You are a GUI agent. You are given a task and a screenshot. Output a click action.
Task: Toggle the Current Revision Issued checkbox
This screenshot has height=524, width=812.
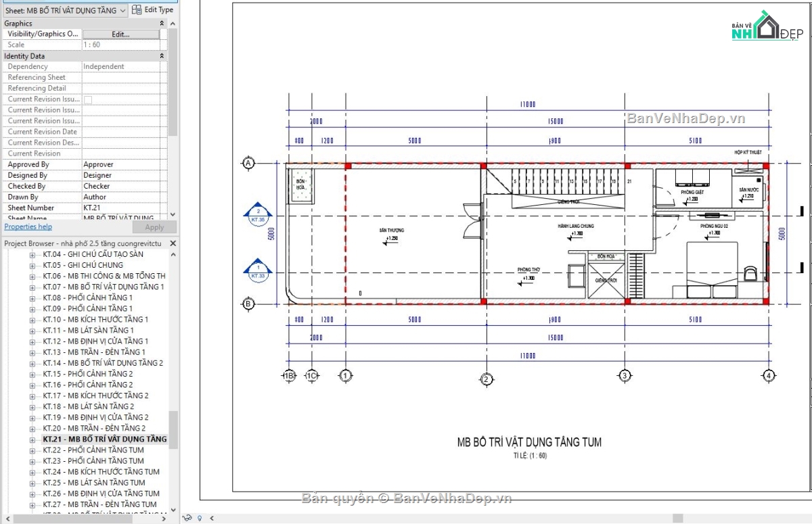click(88, 99)
